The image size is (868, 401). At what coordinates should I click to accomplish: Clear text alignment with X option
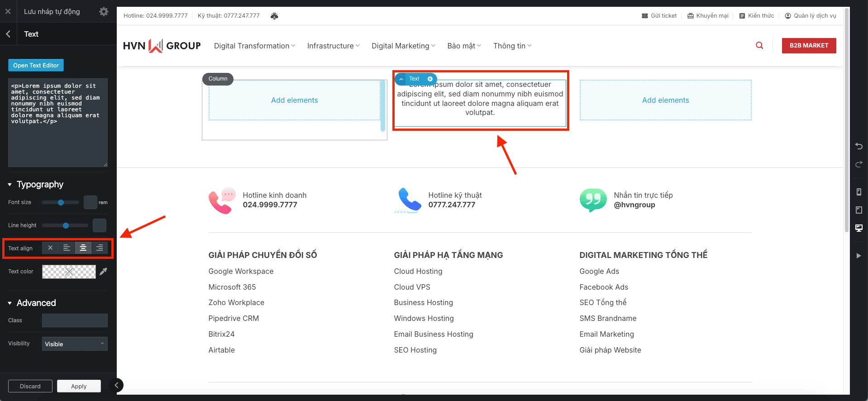point(50,248)
